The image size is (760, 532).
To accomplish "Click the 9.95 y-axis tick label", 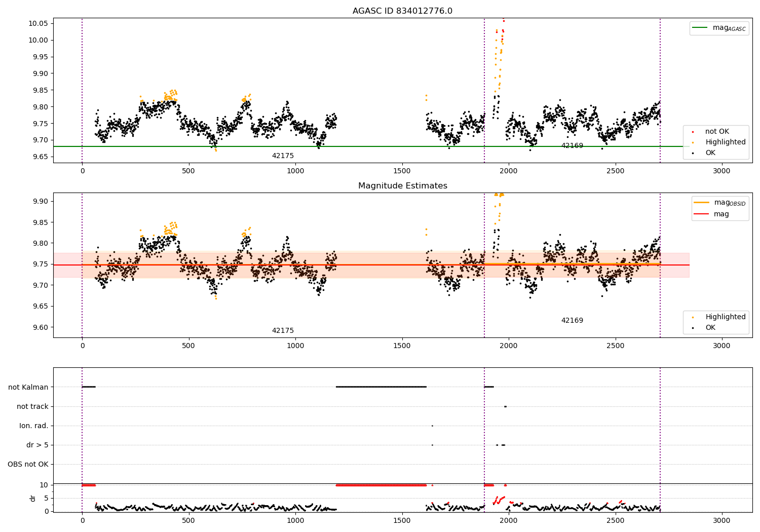I will coord(40,57).
